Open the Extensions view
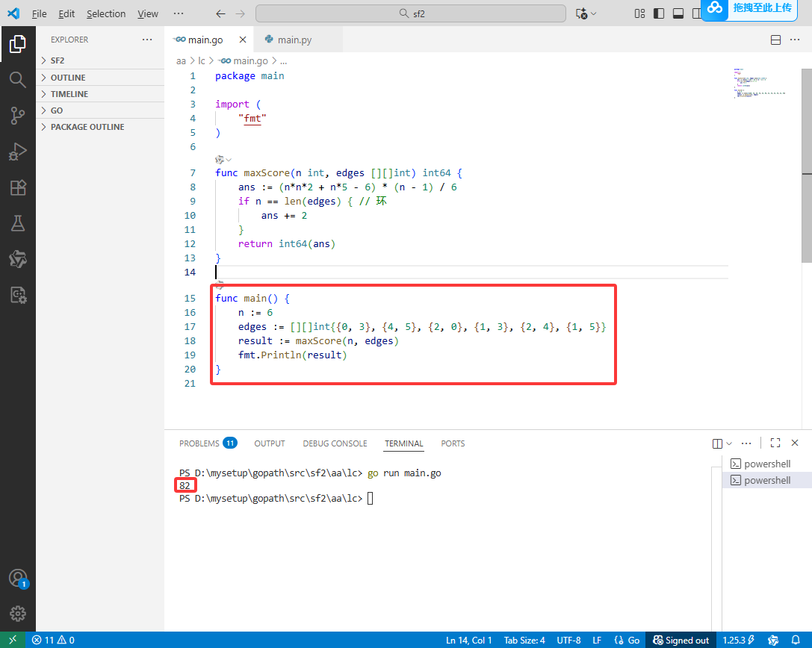Screen dimensions: 812x648 coord(18,187)
